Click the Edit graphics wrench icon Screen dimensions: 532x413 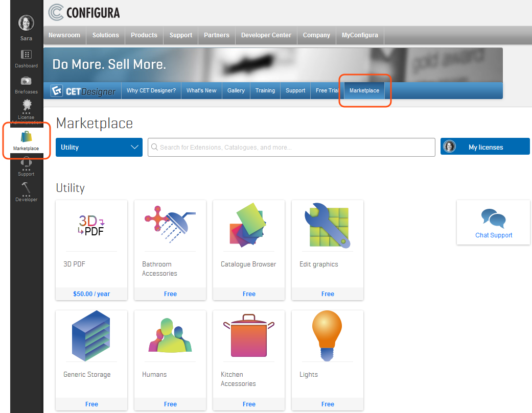tap(327, 226)
